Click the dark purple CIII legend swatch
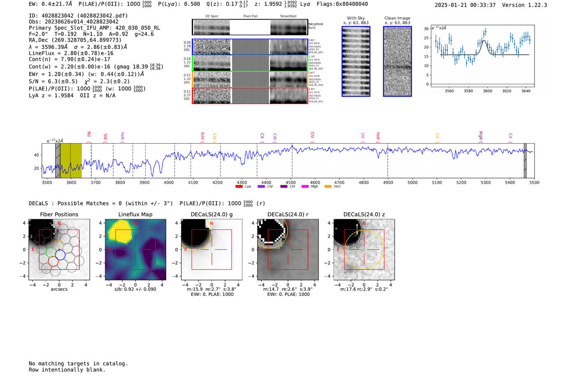 [284, 186]
